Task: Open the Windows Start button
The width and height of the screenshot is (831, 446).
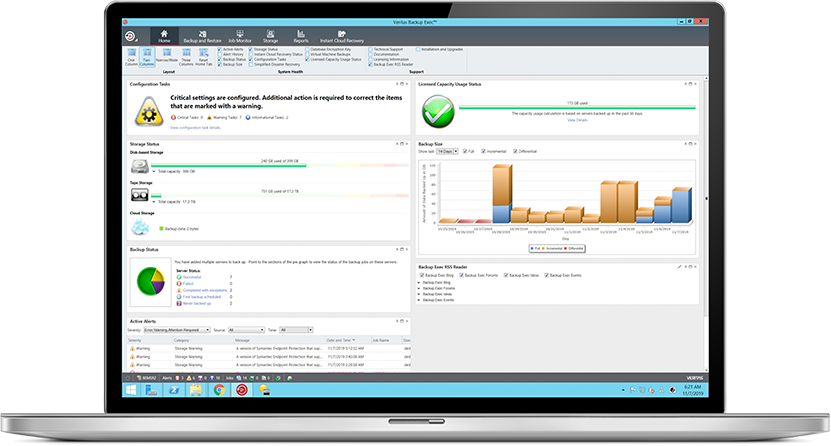Action: [130, 390]
